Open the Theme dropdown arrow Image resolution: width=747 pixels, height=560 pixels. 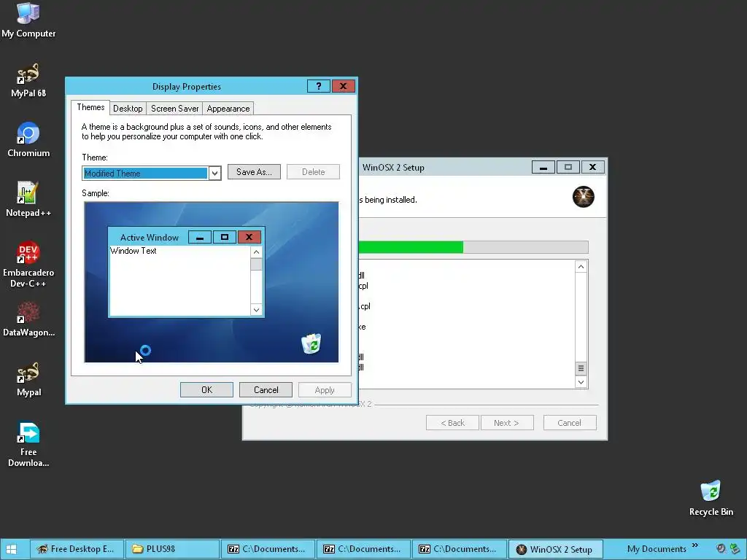coord(215,174)
